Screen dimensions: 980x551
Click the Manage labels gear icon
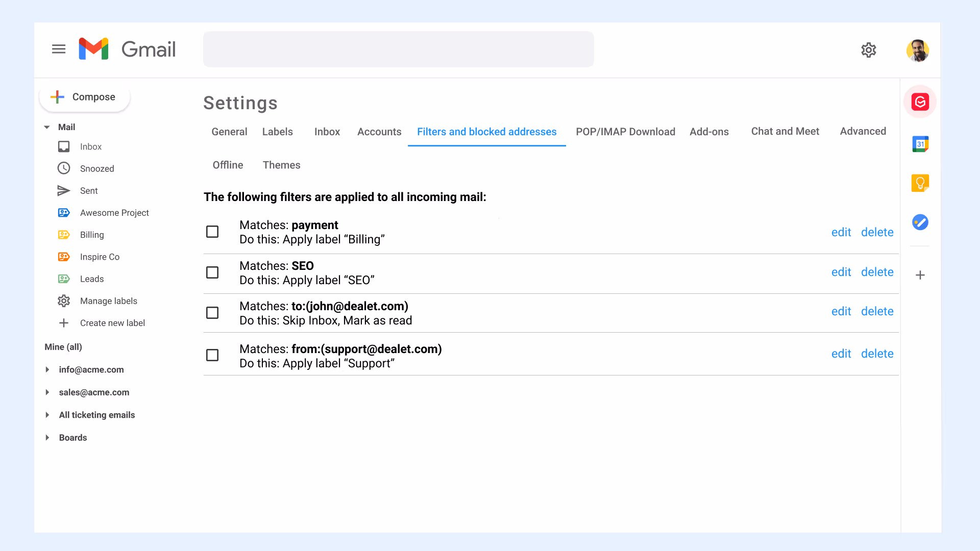64,301
